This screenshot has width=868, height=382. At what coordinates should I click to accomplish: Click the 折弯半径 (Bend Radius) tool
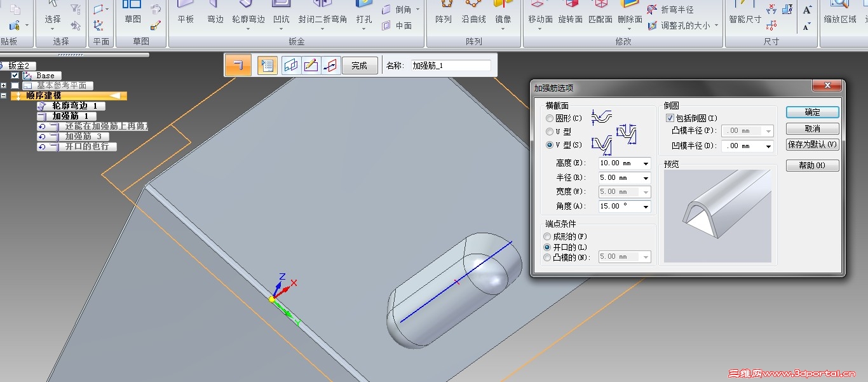tap(670, 10)
